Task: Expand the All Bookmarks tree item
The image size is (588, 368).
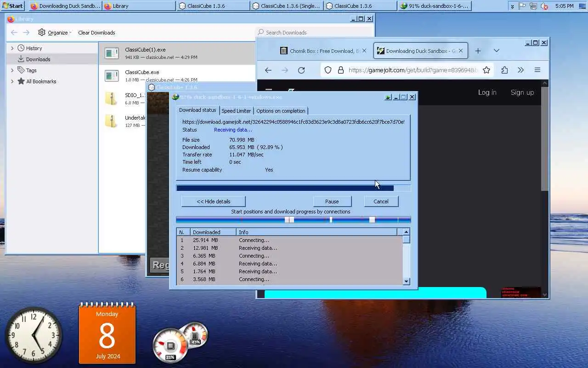Action: tap(12, 81)
